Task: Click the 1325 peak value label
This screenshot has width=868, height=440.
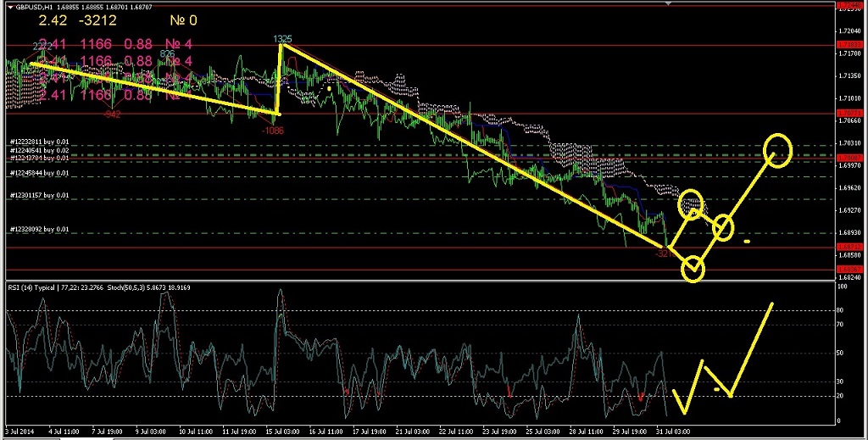Action: point(283,39)
